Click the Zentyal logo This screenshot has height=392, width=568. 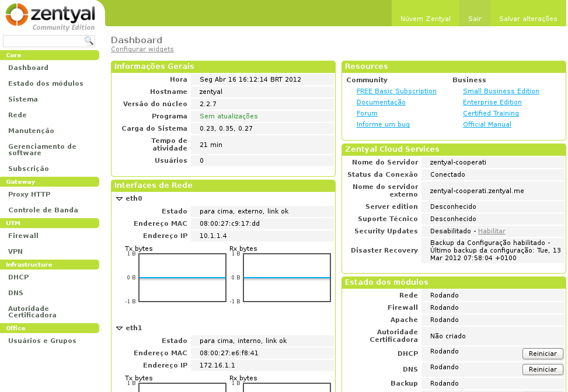coord(51,17)
